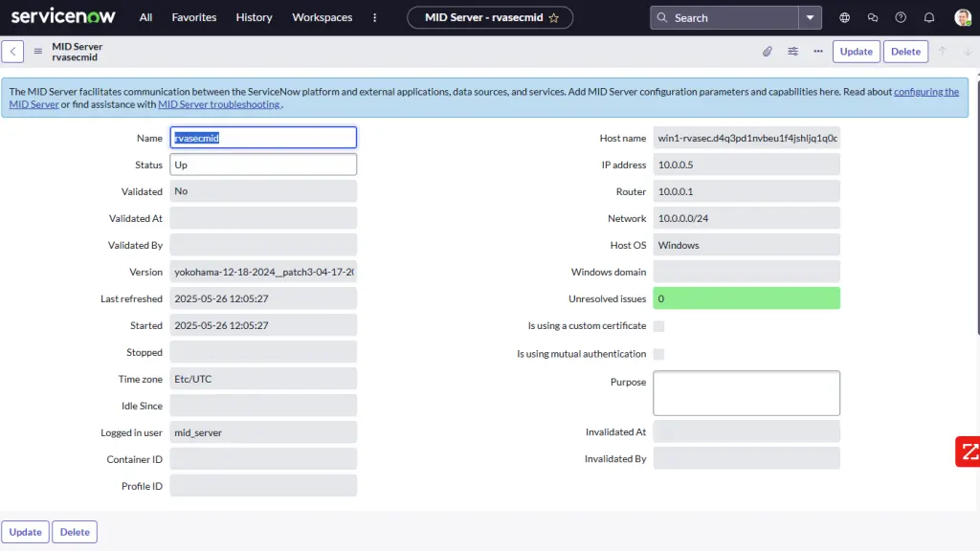
Task: Click the Profile ID field
Action: point(263,486)
